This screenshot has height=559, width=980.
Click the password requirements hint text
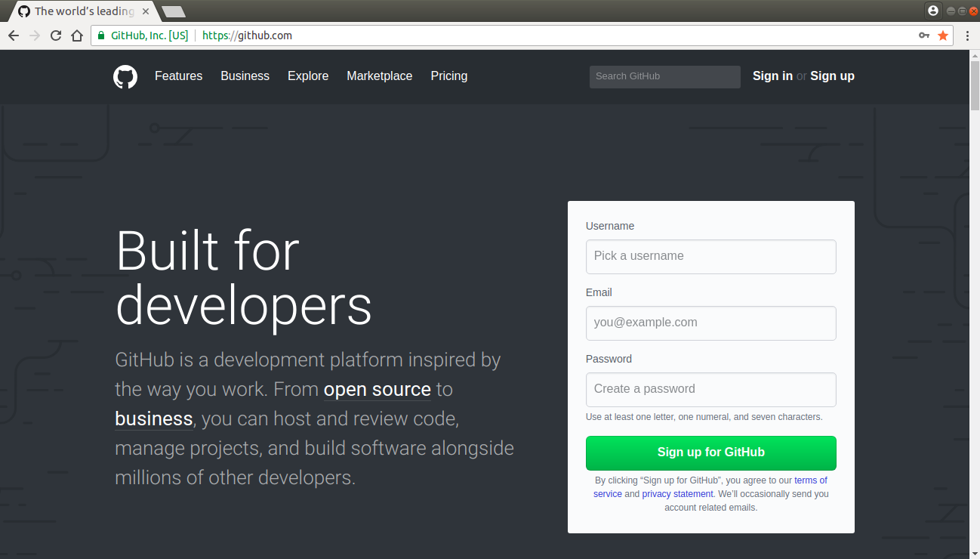pos(704,417)
